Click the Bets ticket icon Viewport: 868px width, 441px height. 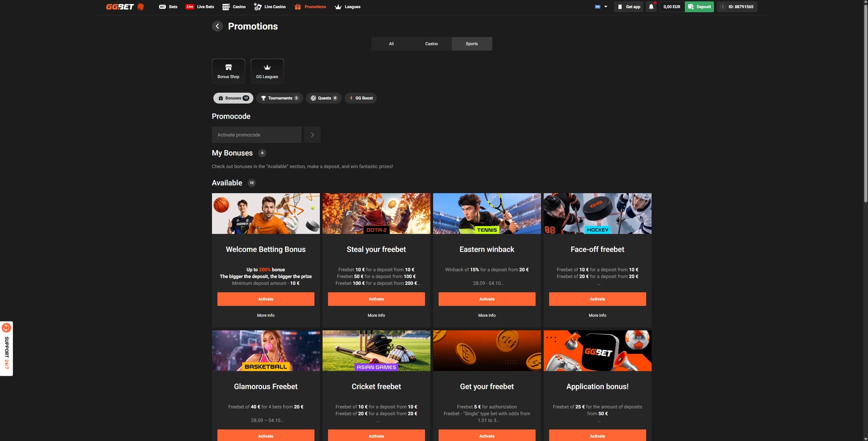click(x=162, y=7)
